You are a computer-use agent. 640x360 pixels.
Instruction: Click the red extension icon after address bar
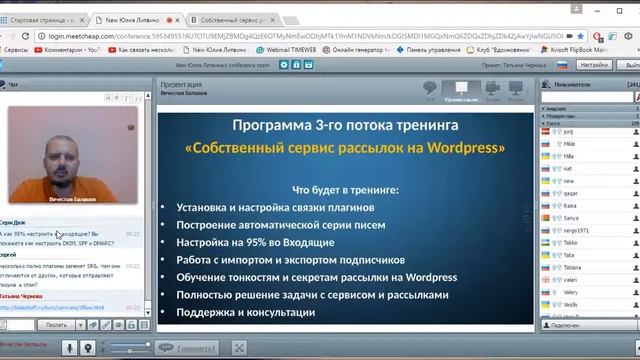[x=598, y=37]
